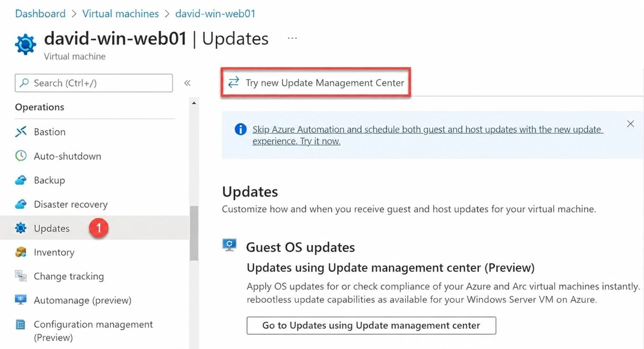Open the more options ellipsis in title

point(292,38)
